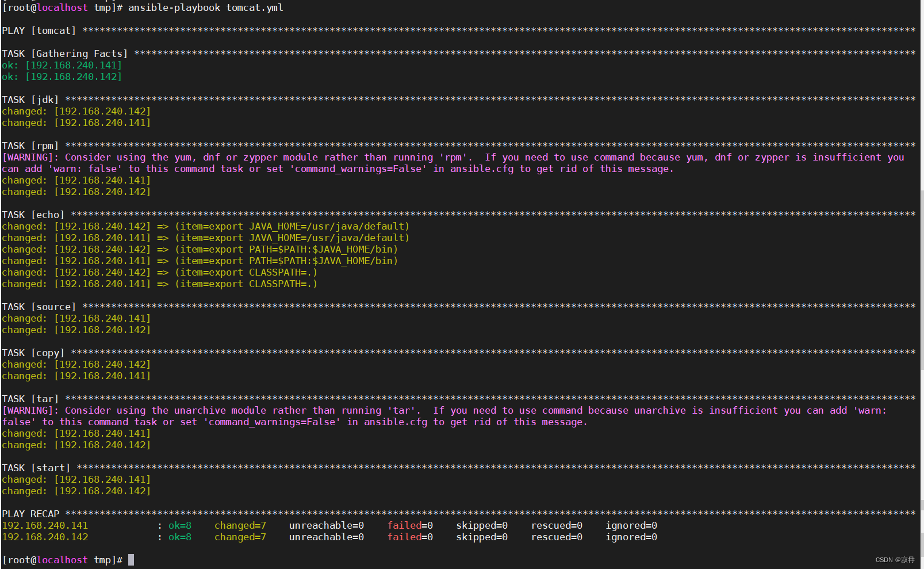
Task: Select the 192.168.240.142 PATH export line
Action: [200, 250]
